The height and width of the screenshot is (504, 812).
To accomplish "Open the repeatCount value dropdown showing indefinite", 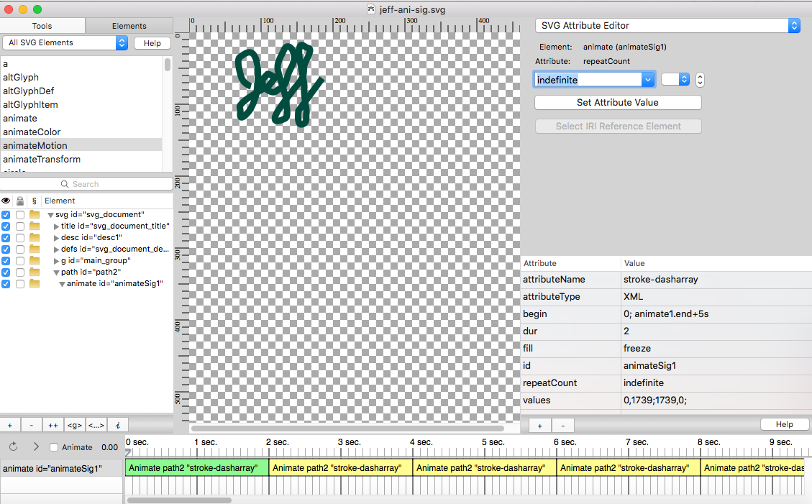I will (647, 79).
